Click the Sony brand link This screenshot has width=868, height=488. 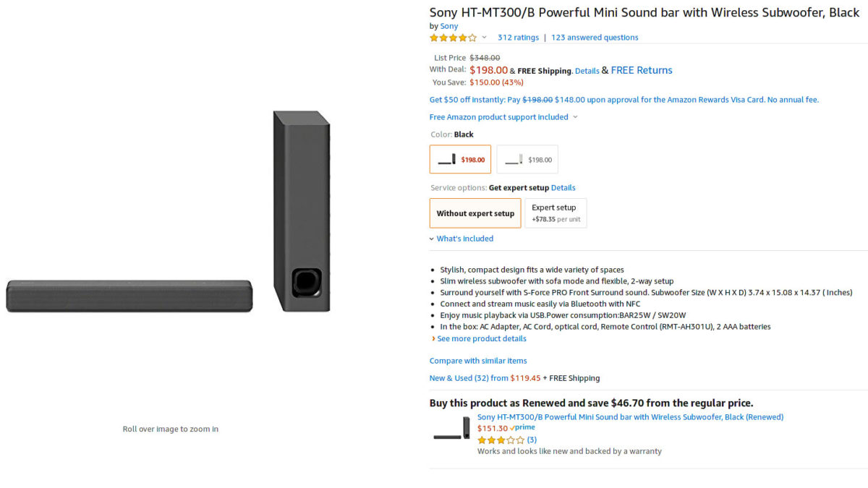(x=449, y=26)
